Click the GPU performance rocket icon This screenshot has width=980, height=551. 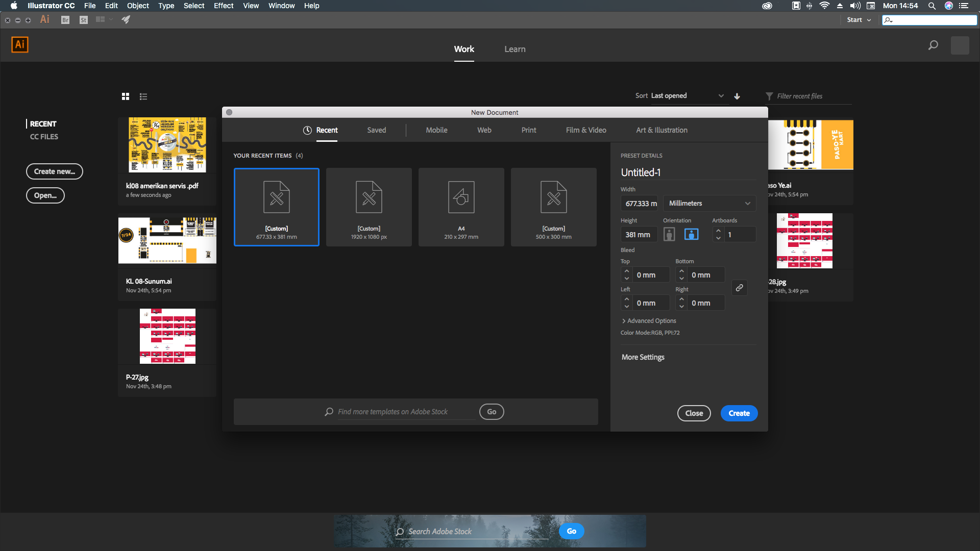coord(126,20)
